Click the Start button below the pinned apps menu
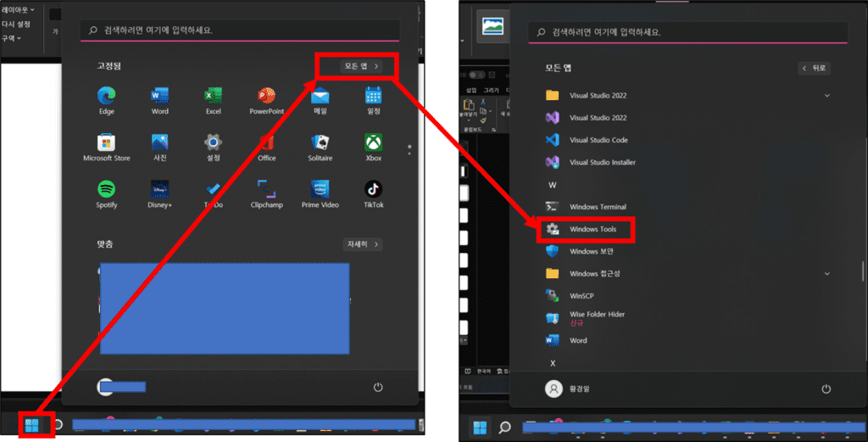Viewport: 868px width, 442px height. (x=31, y=425)
